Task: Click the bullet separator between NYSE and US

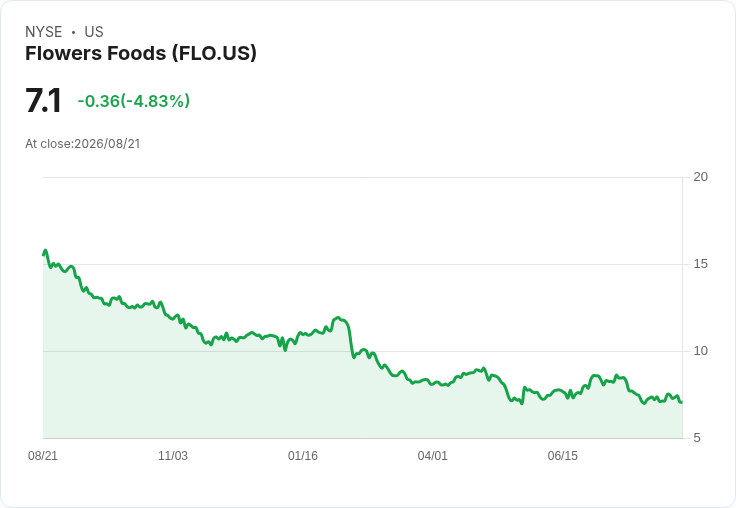Action: click(73, 32)
